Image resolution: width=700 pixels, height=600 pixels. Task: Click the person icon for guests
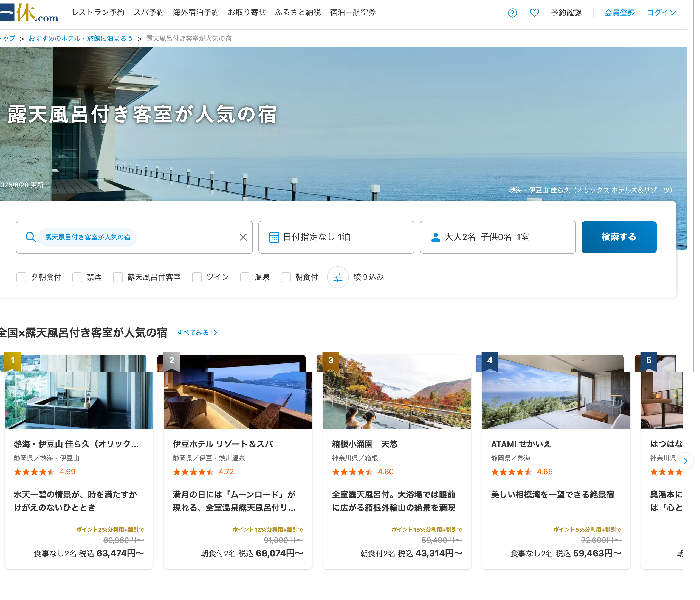pos(436,237)
